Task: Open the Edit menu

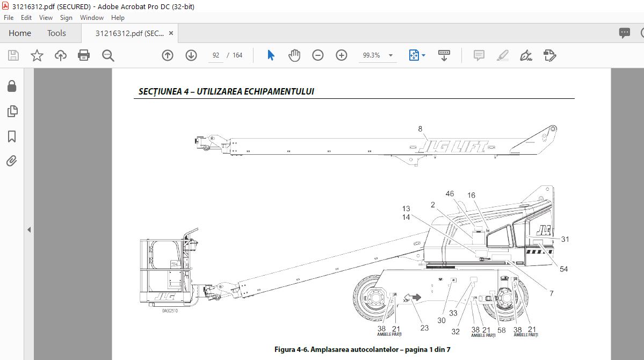Action: 26,18
